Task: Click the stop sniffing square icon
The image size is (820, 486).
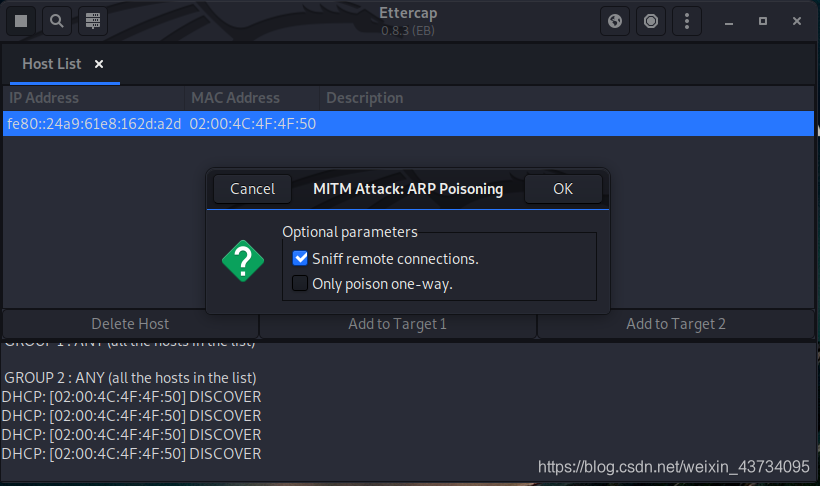Action: pos(22,20)
